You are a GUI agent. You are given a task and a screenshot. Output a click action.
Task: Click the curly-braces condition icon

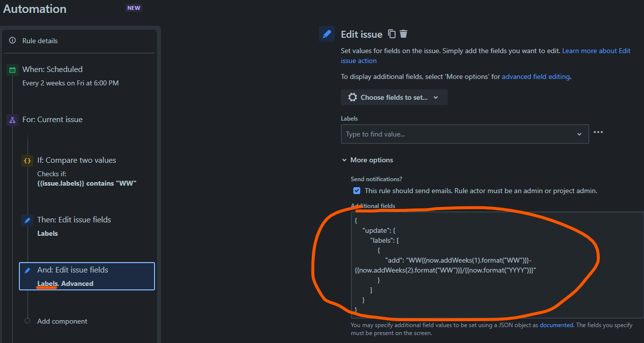point(27,160)
